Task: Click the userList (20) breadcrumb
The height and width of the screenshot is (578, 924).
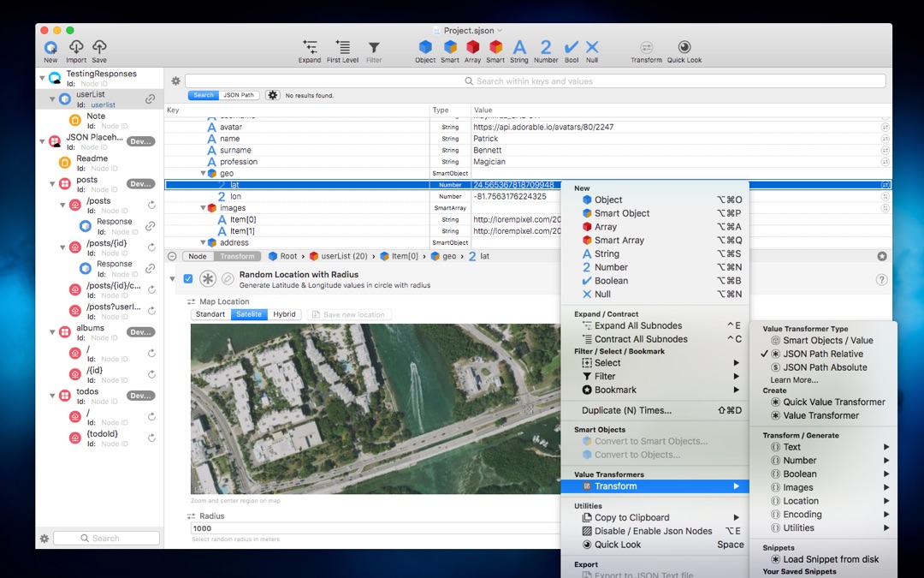Action: click(338, 256)
